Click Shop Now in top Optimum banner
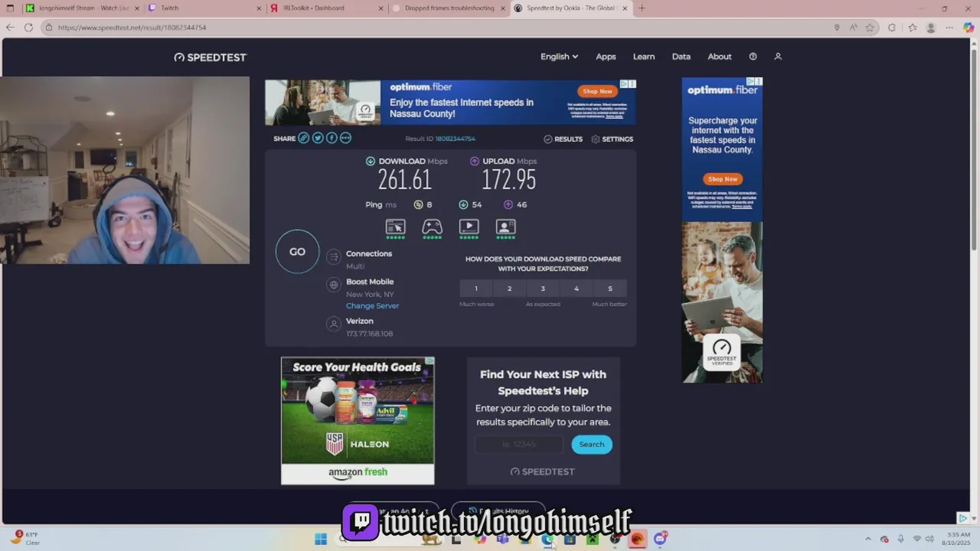This screenshot has width=980, height=551. [597, 91]
